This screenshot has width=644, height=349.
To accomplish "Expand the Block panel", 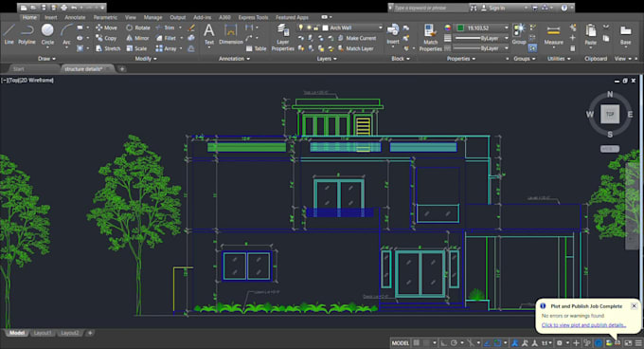I will point(401,59).
